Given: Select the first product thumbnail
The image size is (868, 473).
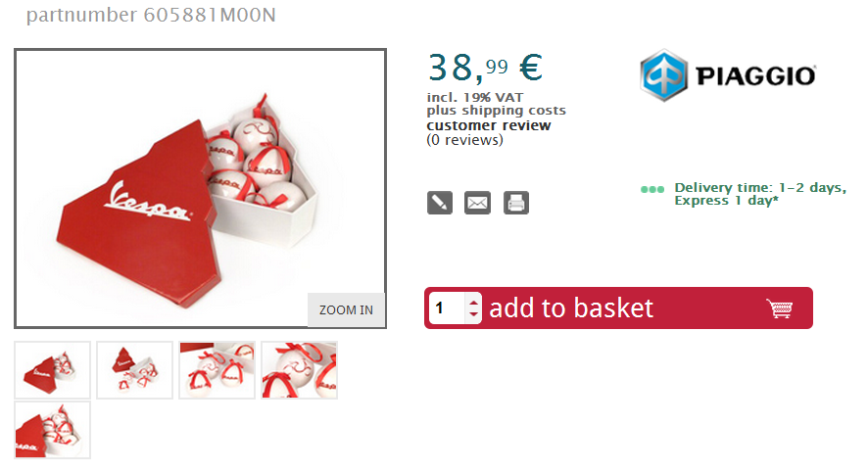Looking at the screenshot, I should click(53, 370).
